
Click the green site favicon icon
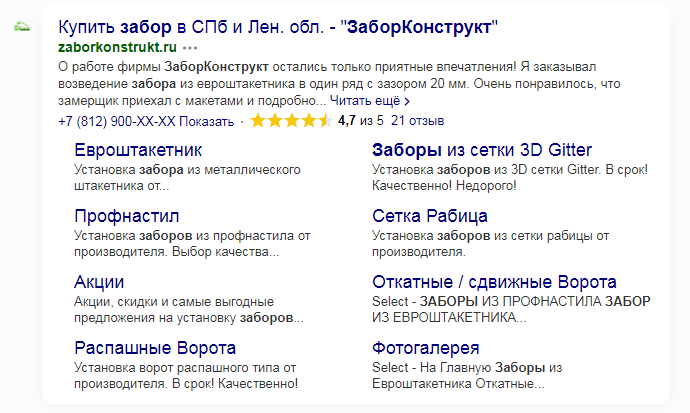(22, 27)
